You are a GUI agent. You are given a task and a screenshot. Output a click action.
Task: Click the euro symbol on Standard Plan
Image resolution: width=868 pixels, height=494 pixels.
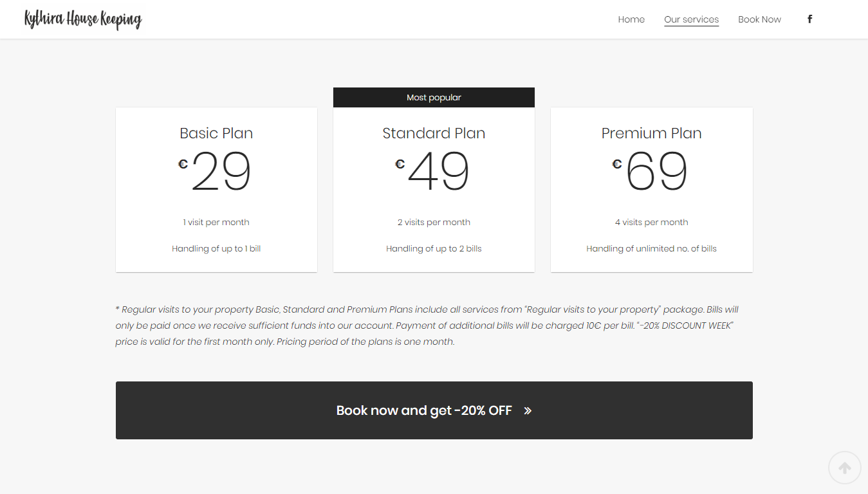click(x=400, y=164)
